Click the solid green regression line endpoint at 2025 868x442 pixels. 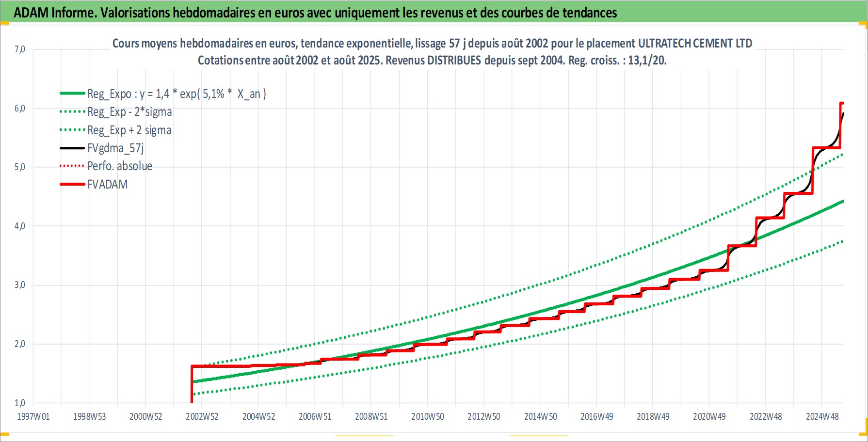point(842,202)
